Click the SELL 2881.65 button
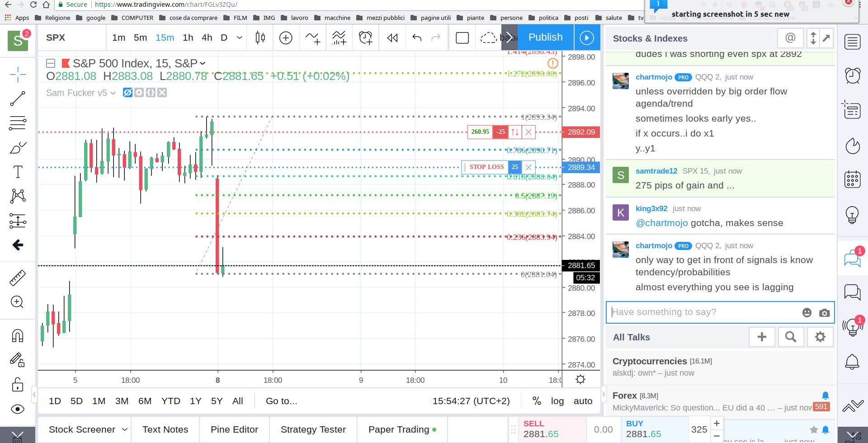 click(x=552, y=429)
